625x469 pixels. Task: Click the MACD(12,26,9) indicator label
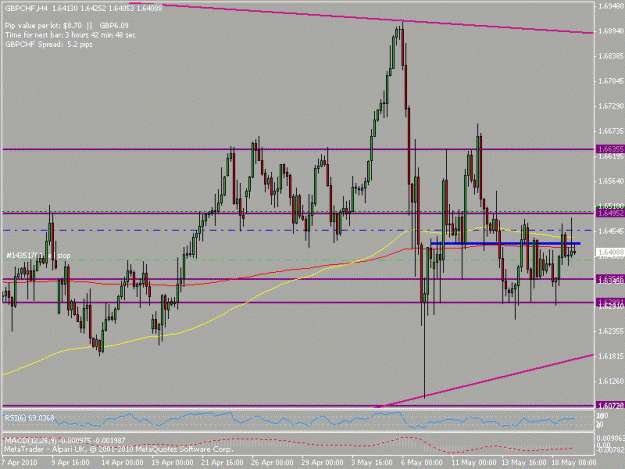click(65, 440)
